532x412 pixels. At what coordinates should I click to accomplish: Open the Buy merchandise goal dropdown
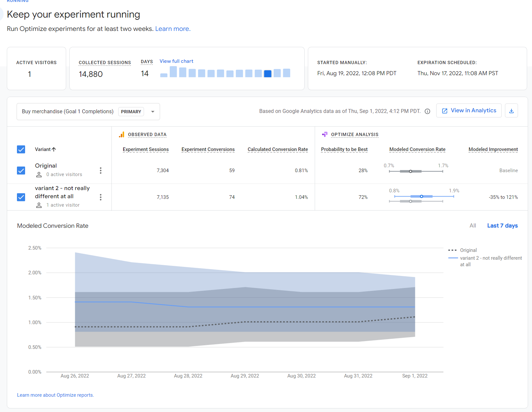tap(88, 112)
